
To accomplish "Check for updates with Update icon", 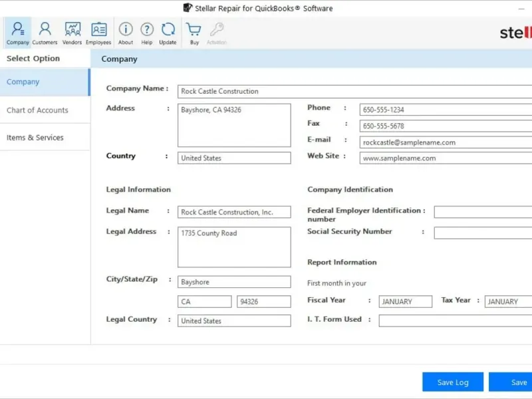I will [168, 33].
